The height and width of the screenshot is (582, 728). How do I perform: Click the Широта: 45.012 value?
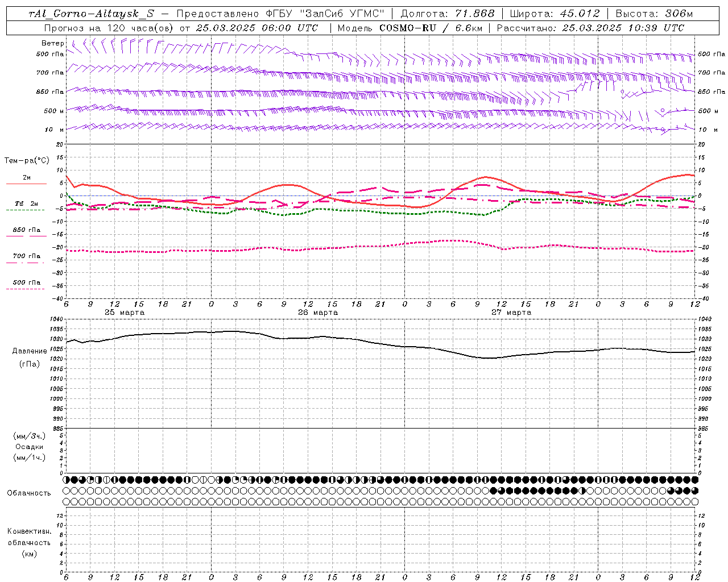(555, 14)
